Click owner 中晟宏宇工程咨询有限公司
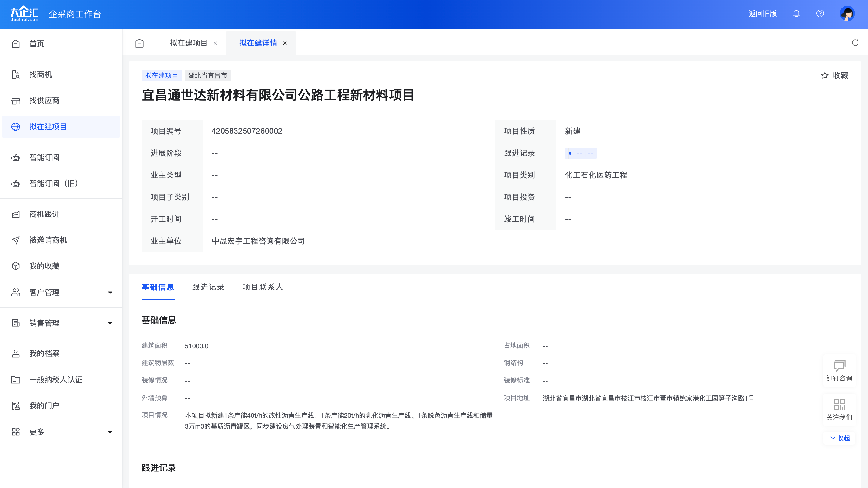 258,241
